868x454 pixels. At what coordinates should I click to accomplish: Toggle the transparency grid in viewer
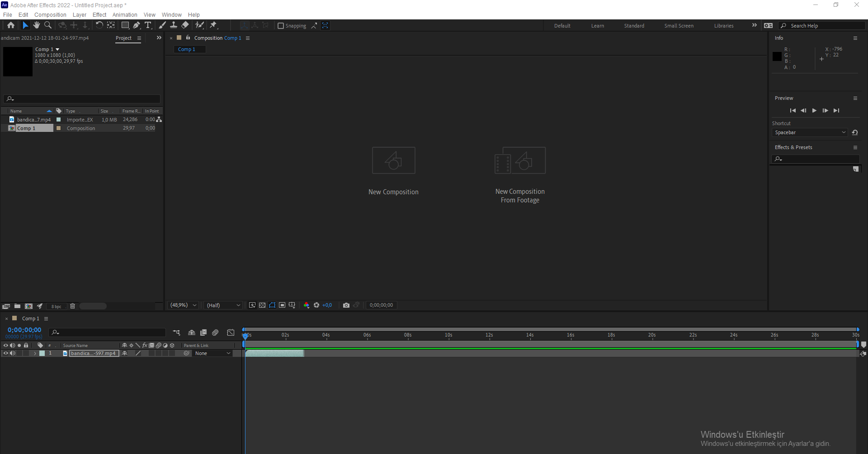click(x=262, y=305)
